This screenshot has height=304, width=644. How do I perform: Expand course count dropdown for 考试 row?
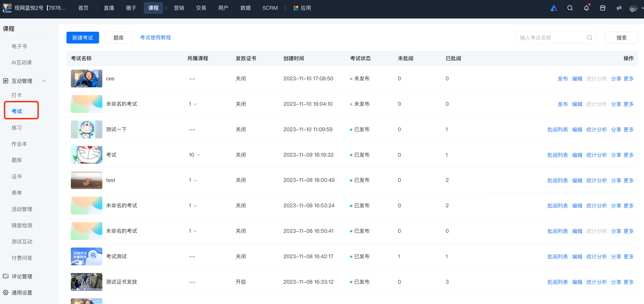(198, 155)
